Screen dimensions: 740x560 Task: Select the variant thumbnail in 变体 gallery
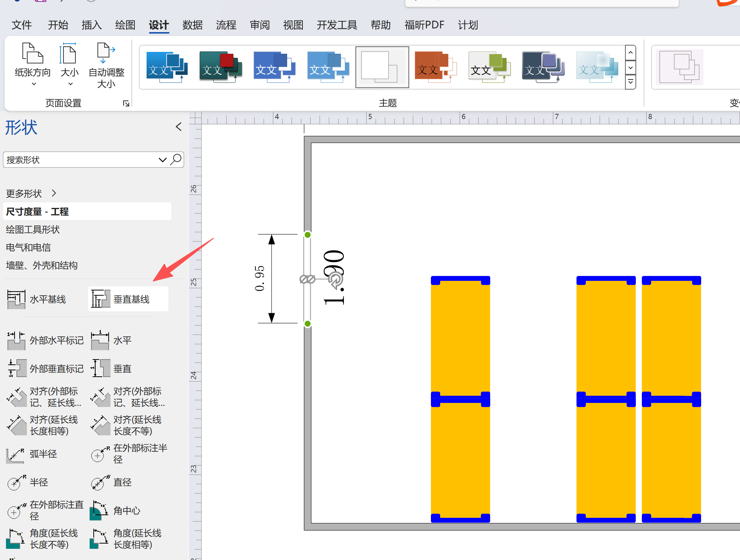(679, 67)
